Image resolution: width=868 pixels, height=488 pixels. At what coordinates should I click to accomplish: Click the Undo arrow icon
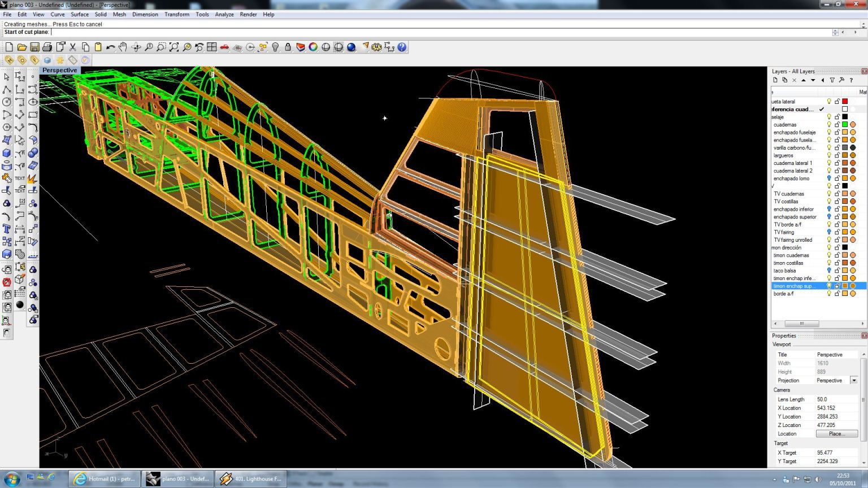click(x=110, y=47)
